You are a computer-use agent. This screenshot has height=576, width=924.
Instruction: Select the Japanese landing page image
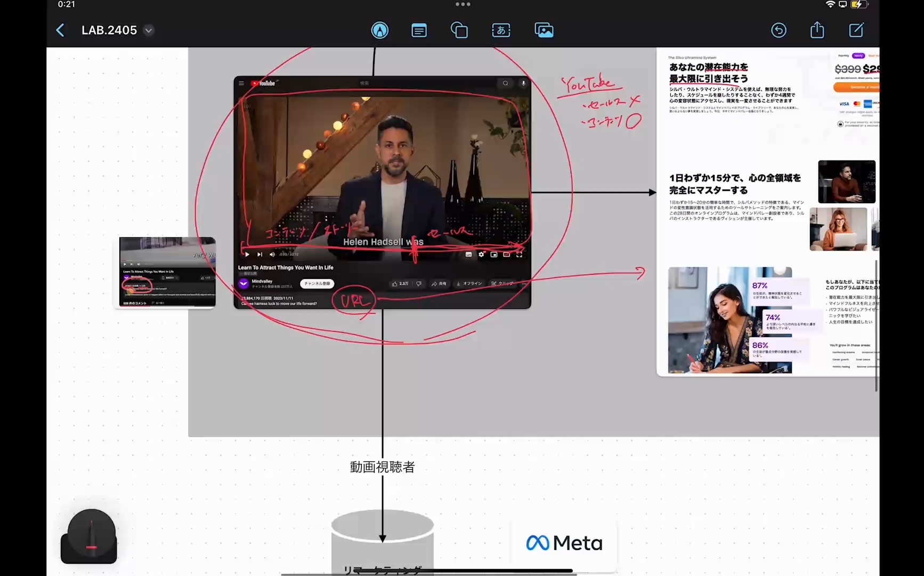[x=768, y=212]
